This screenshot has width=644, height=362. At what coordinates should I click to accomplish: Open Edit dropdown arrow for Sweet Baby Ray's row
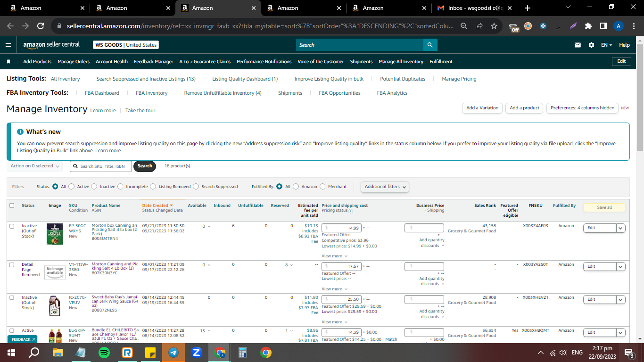click(x=620, y=300)
